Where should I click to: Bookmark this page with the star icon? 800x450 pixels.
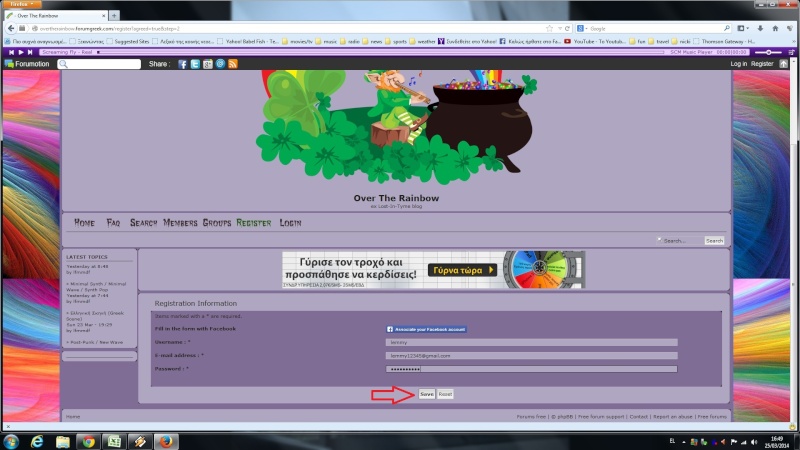point(549,29)
